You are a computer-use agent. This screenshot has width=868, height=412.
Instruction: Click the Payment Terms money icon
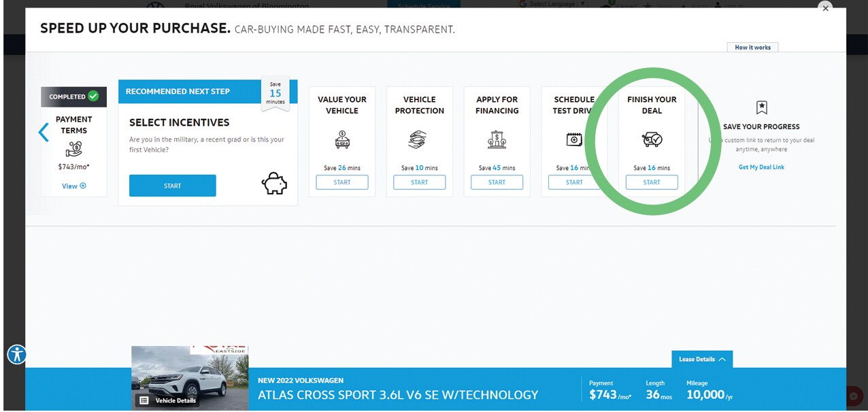click(73, 150)
